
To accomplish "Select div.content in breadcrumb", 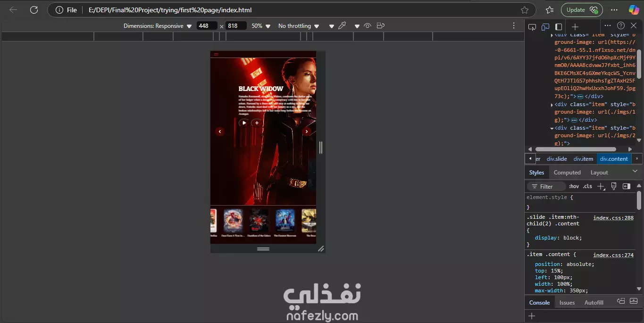I will click(x=614, y=159).
